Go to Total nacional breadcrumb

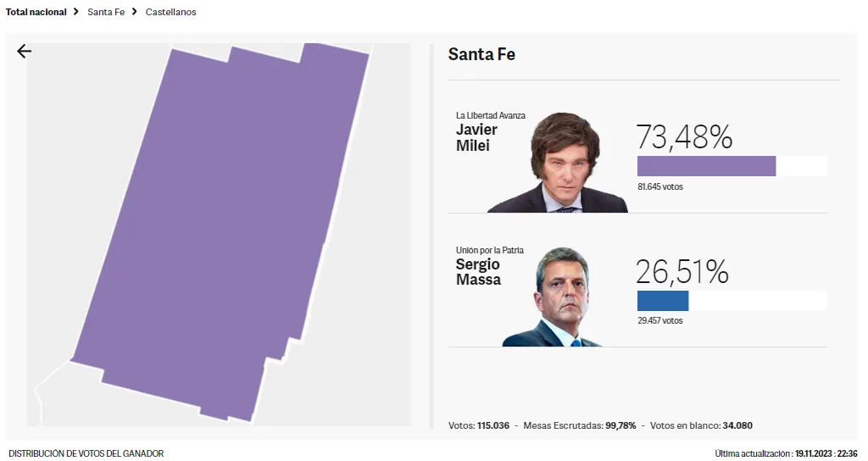[x=36, y=12]
